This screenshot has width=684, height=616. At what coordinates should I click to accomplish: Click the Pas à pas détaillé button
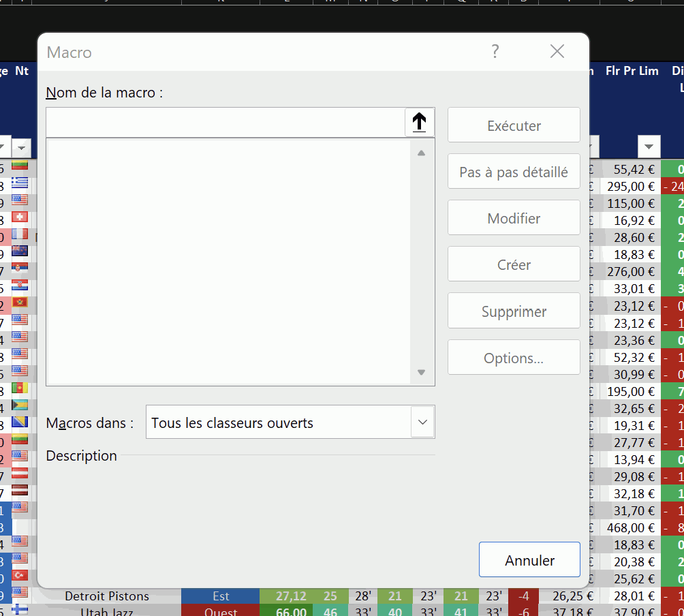tap(514, 172)
